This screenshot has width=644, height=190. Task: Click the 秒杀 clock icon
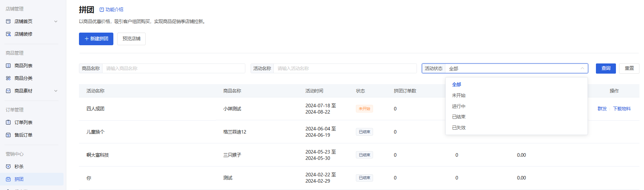pyautogui.click(x=8, y=167)
